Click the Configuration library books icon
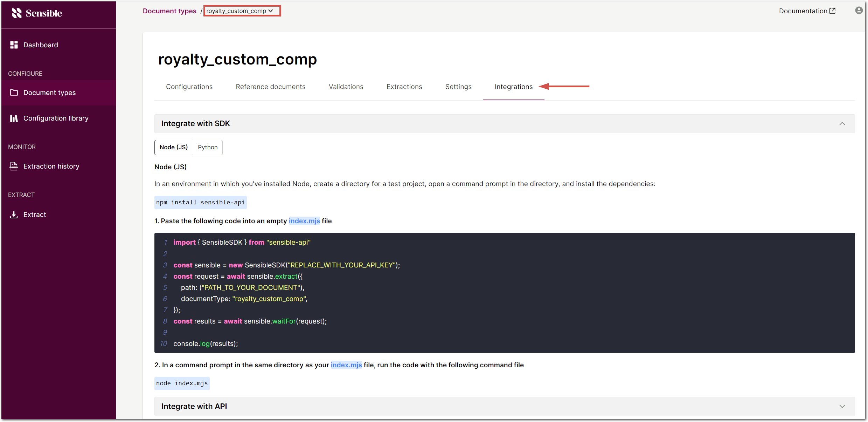The height and width of the screenshot is (422, 868). 14,118
